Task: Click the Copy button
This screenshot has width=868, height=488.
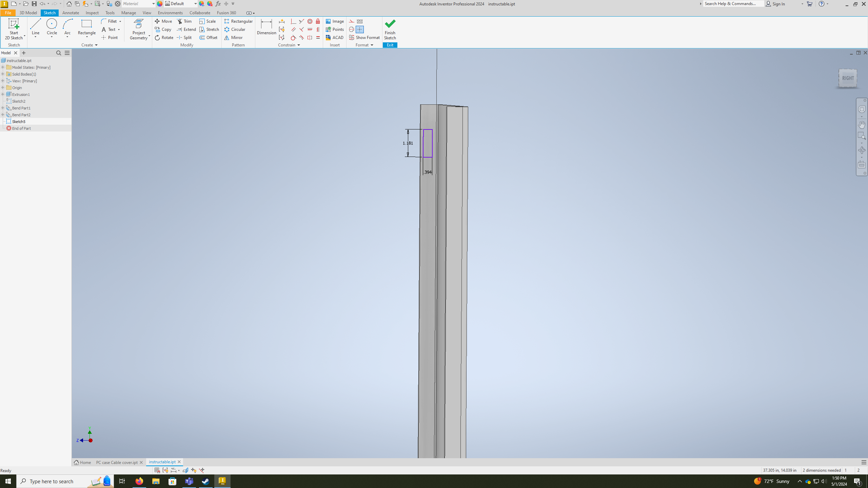Action: pyautogui.click(x=163, y=29)
